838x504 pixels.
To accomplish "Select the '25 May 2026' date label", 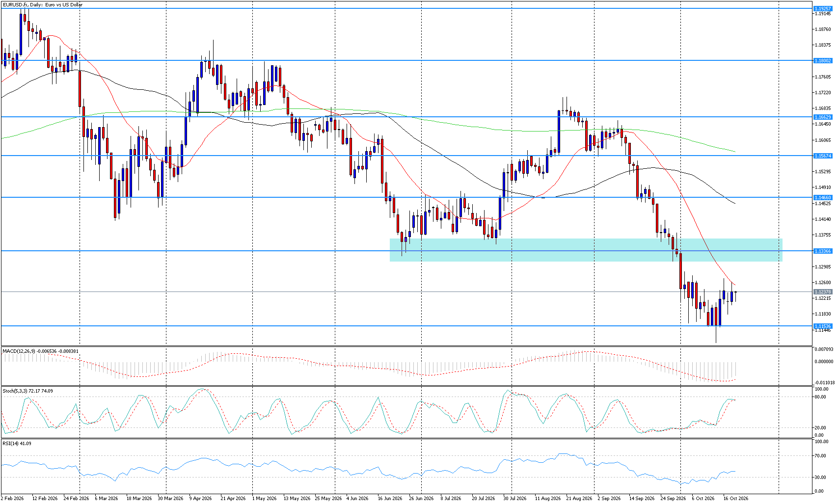I will (328, 499).
